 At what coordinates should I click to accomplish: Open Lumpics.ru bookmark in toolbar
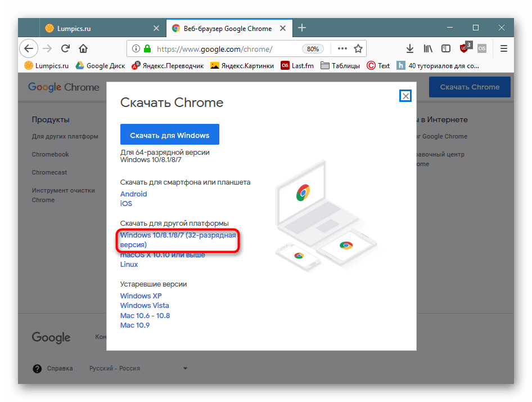pos(47,65)
